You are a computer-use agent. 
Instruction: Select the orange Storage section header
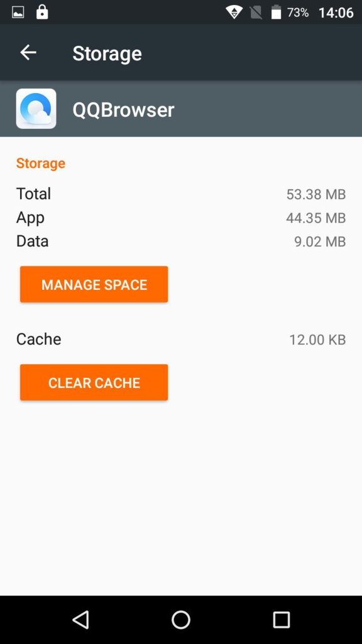(41, 163)
